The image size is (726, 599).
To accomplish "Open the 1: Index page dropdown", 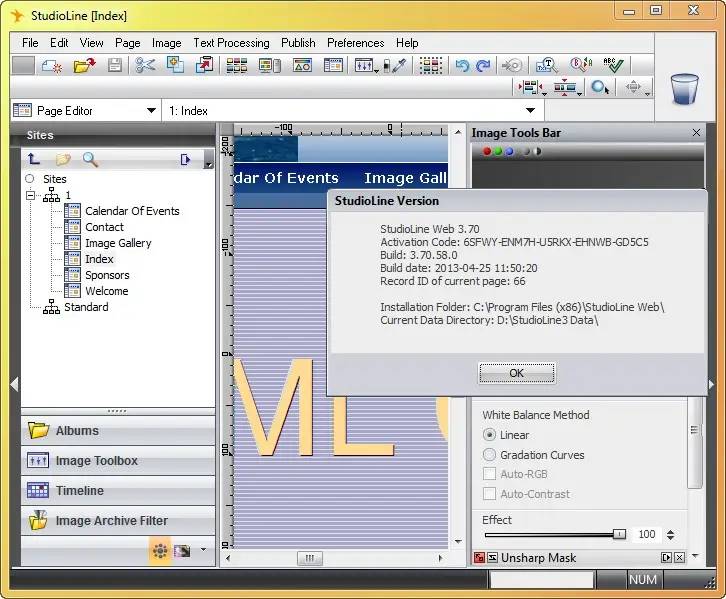I will pyautogui.click(x=531, y=111).
